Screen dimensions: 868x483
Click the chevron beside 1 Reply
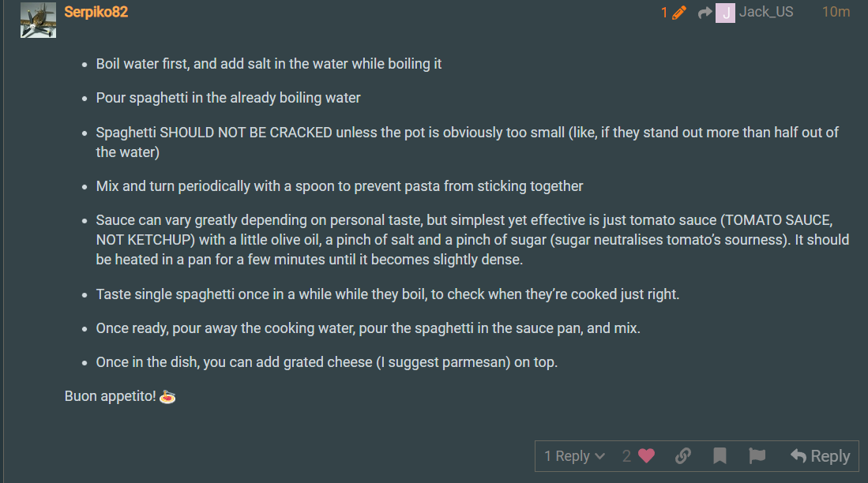[x=599, y=456]
